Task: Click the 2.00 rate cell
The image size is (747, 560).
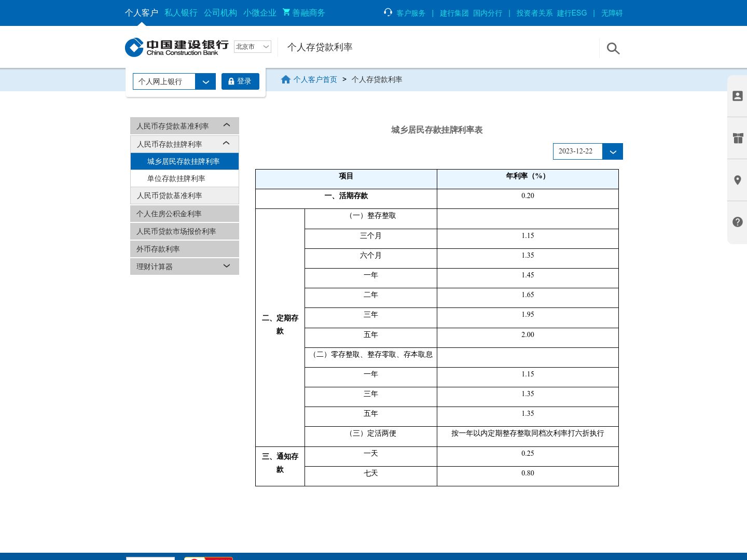Action: click(528, 338)
